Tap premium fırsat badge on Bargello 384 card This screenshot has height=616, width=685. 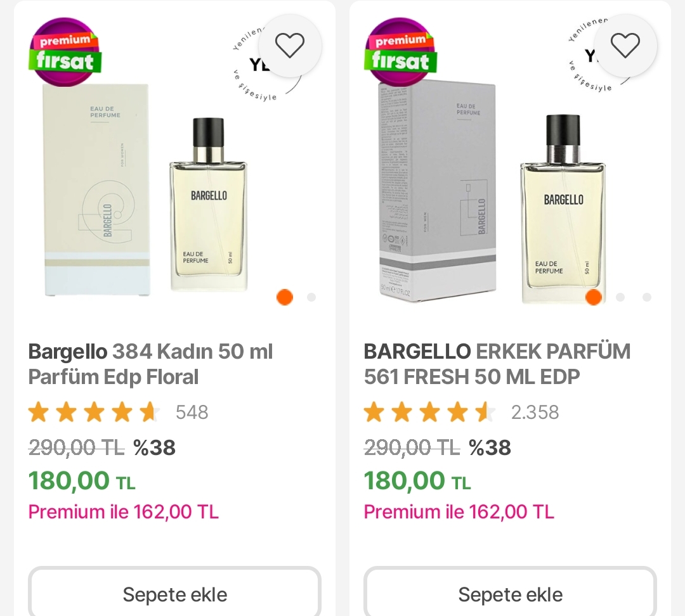pos(65,52)
